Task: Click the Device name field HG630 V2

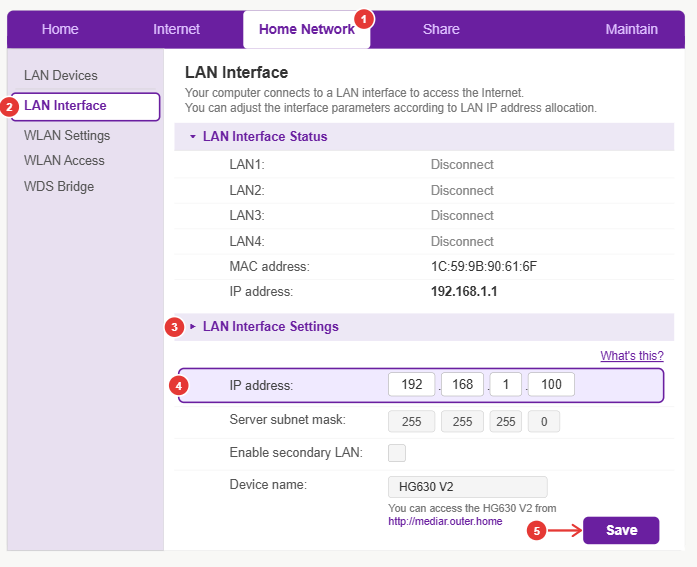Action: tap(468, 487)
